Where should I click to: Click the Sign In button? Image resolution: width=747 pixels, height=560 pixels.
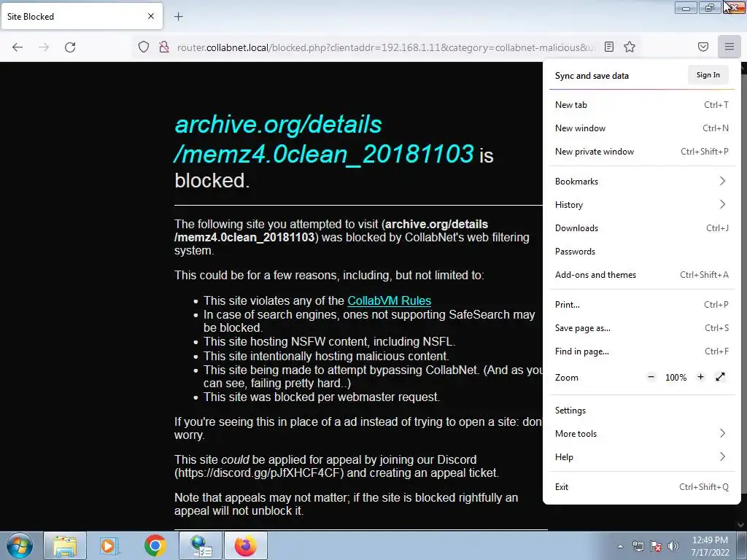[708, 75]
